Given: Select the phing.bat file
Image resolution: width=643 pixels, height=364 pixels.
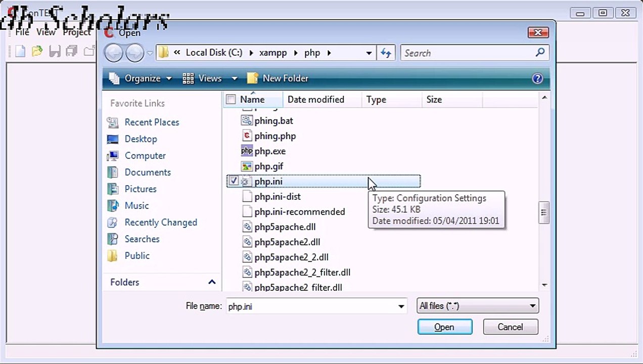Looking at the screenshot, I should (x=273, y=121).
